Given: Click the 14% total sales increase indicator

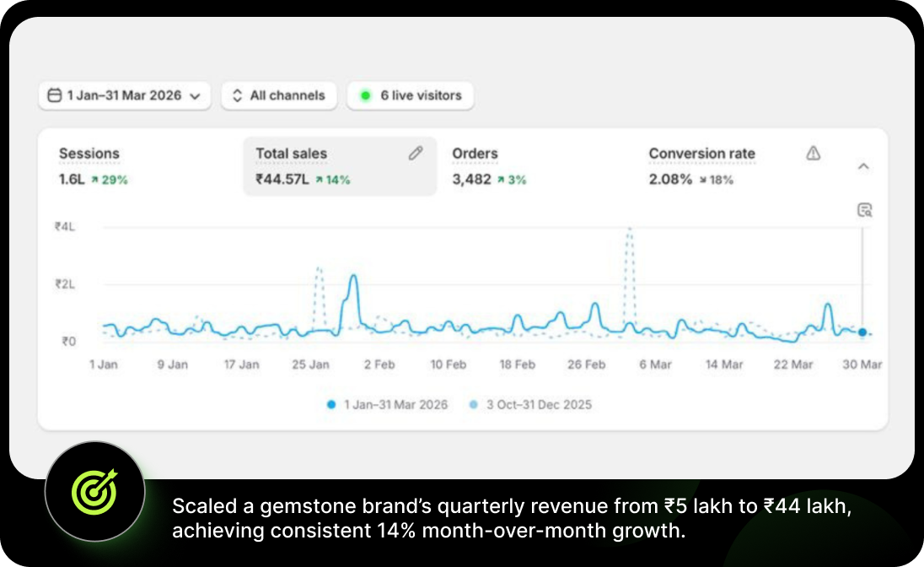Looking at the screenshot, I should [332, 180].
